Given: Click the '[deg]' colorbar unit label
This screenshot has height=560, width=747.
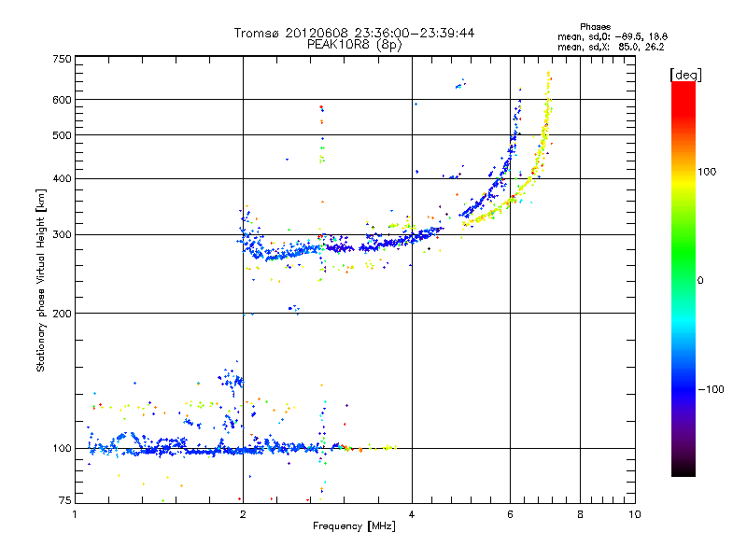Looking at the screenshot, I should click(685, 75).
